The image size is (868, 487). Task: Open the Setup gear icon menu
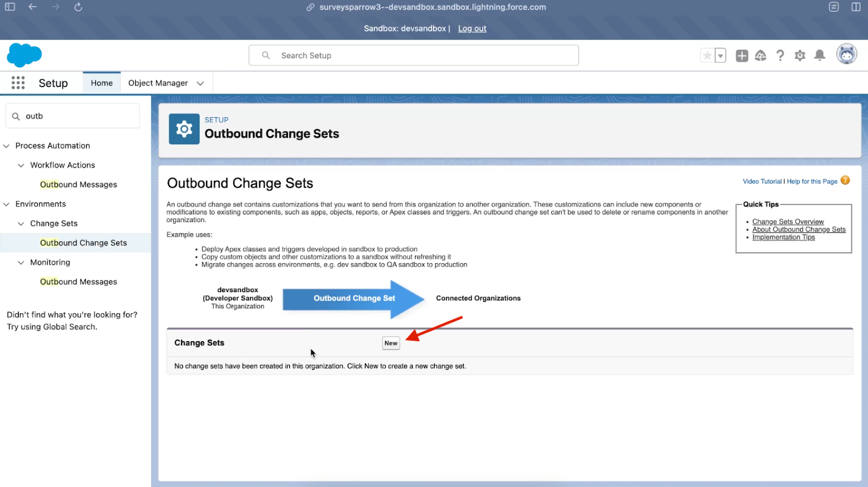tap(800, 55)
